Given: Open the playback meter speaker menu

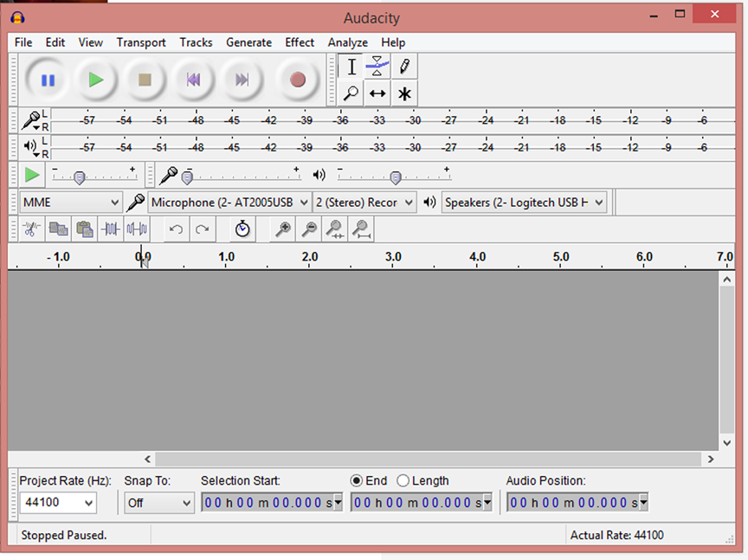Looking at the screenshot, I should point(31,147).
